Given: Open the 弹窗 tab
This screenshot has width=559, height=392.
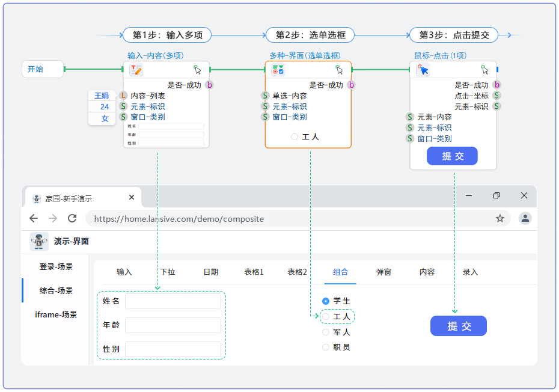Looking at the screenshot, I should pyautogui.click(x=383, y=272).
